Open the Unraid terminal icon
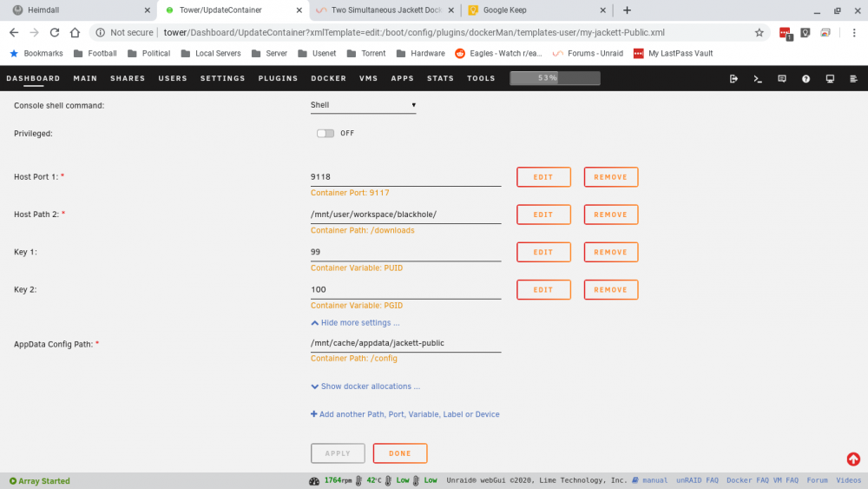 pos(758,79)
